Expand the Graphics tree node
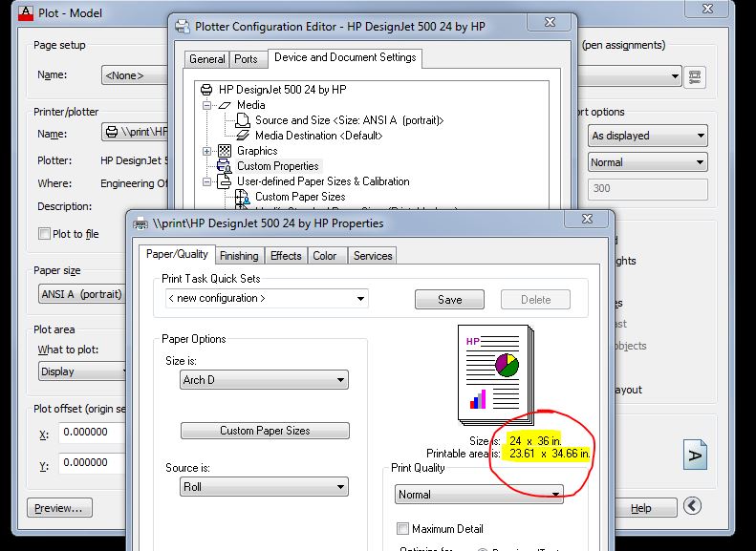The image size is (756, 551). (207, 151)
